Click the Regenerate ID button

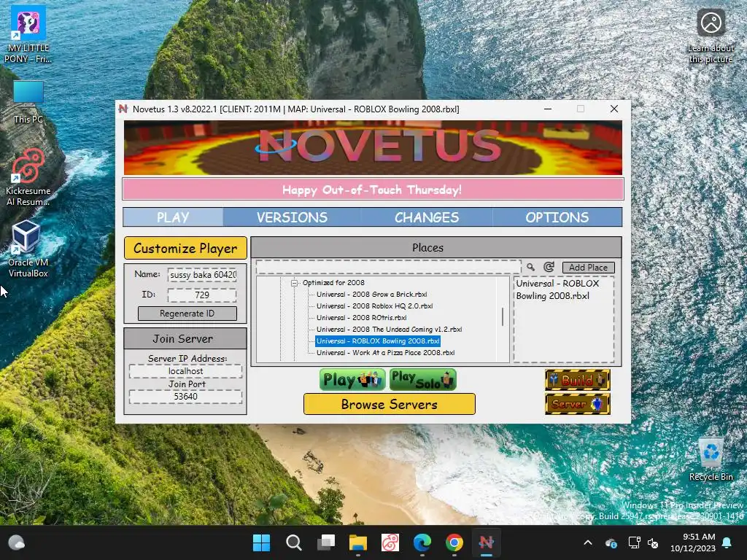[187, 314]
